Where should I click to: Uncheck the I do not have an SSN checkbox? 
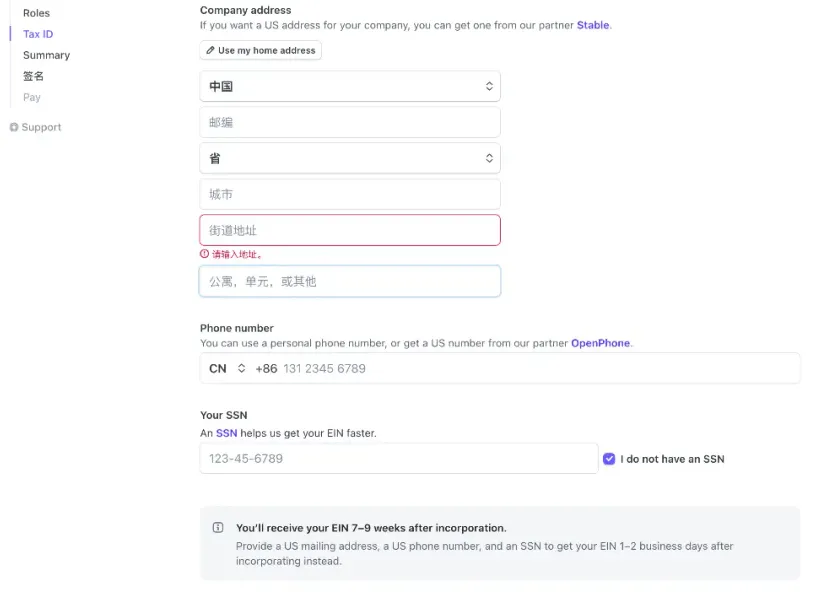pyautogui.click(x=609, y=459)
